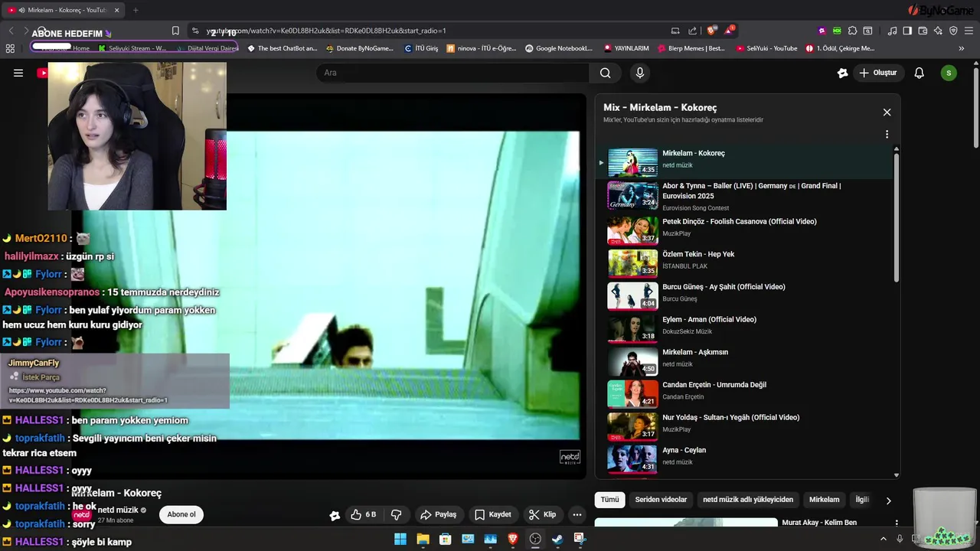Play Mirkelam - Aşkımsın playlist item

tap(743, 360)
